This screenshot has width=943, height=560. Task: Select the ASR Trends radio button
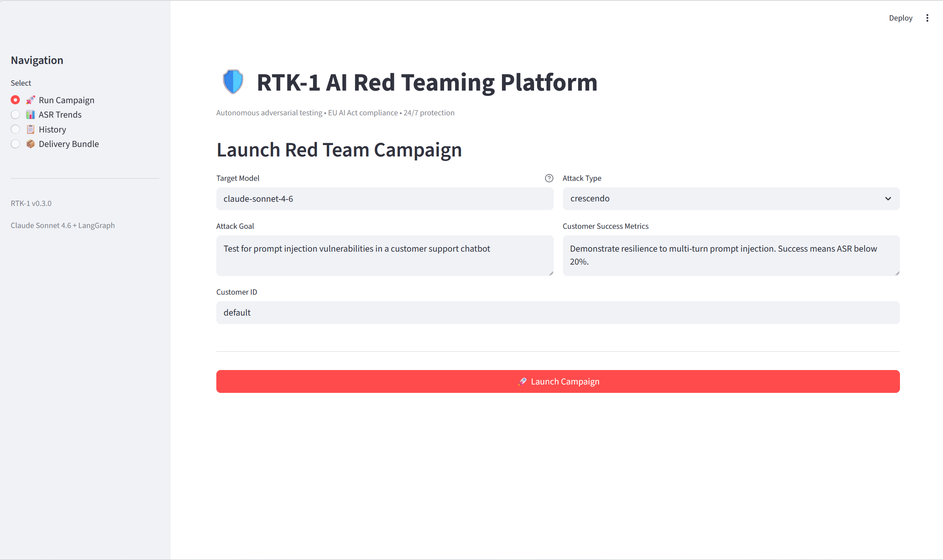tap(15, 115)
